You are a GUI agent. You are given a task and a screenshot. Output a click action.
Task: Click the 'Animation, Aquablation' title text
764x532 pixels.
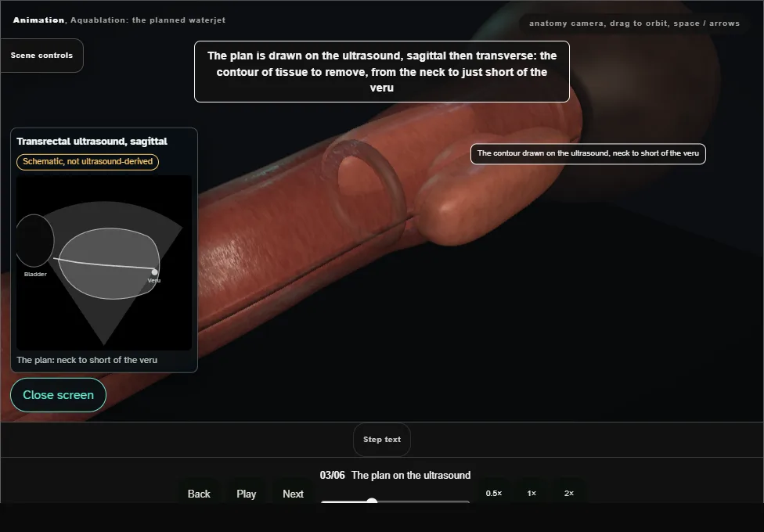(119, 20)
